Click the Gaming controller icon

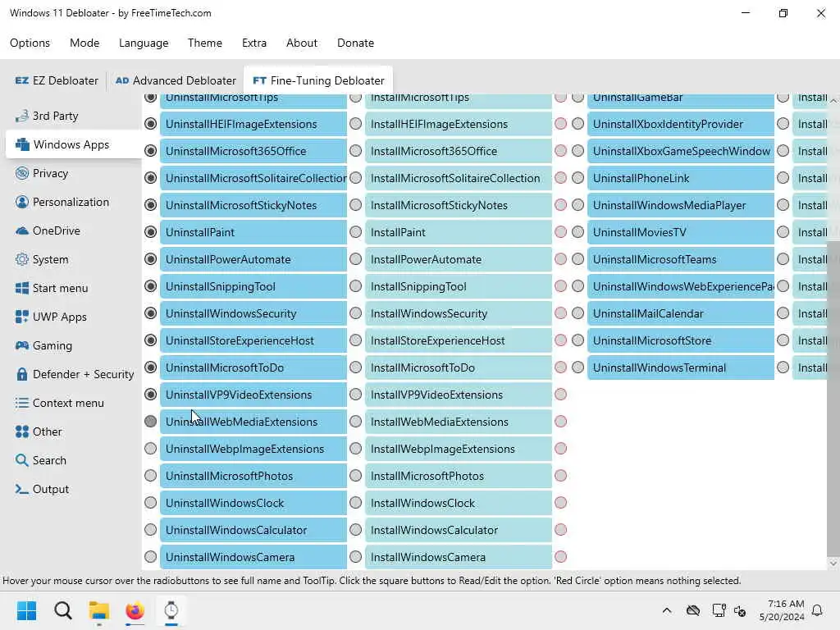click(x=22, y=345)
